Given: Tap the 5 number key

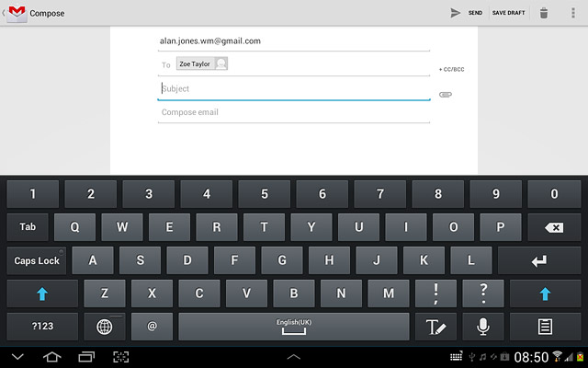Looking at the screenshot, I should tap(265, 194).
